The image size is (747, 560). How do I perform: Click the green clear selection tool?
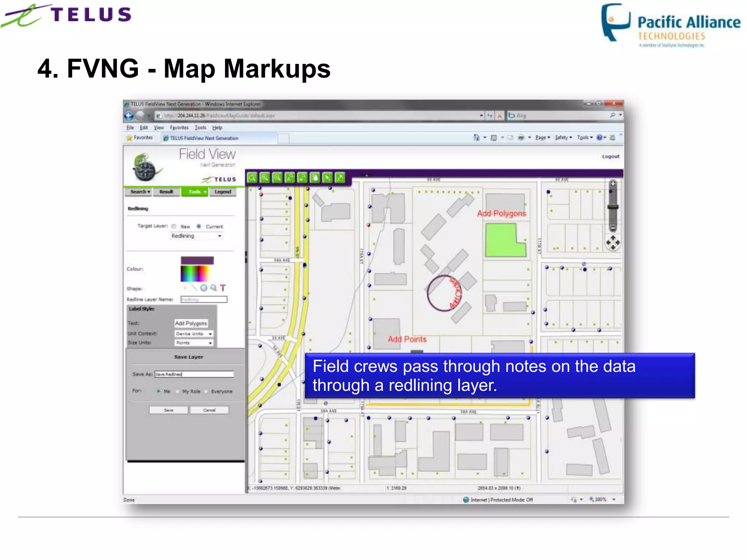point(340,178)
